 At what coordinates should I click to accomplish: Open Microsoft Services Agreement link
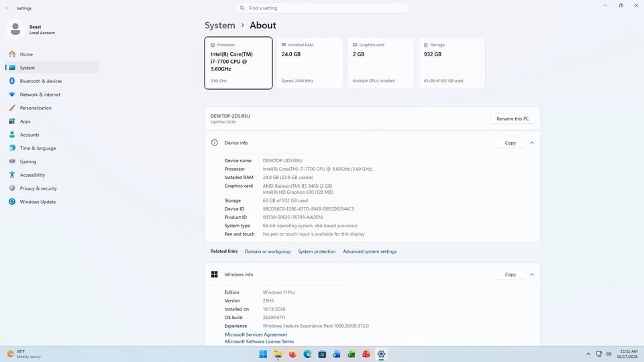coord(256,335)
